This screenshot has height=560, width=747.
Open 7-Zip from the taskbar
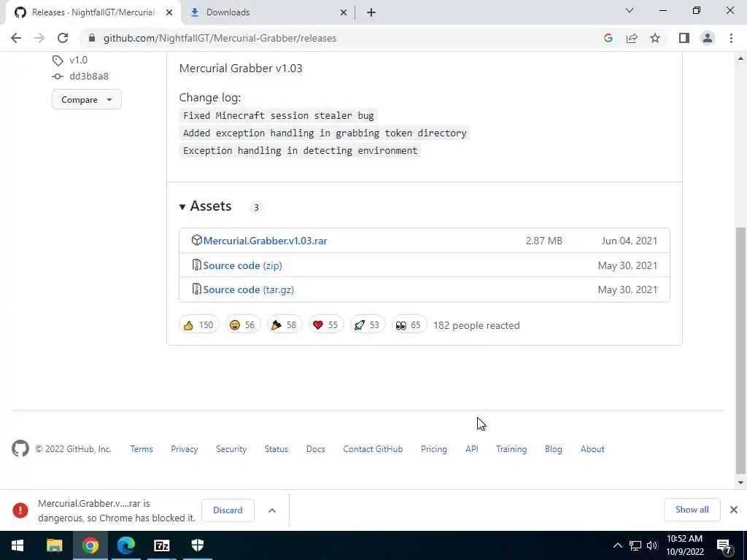pos(162,545)
